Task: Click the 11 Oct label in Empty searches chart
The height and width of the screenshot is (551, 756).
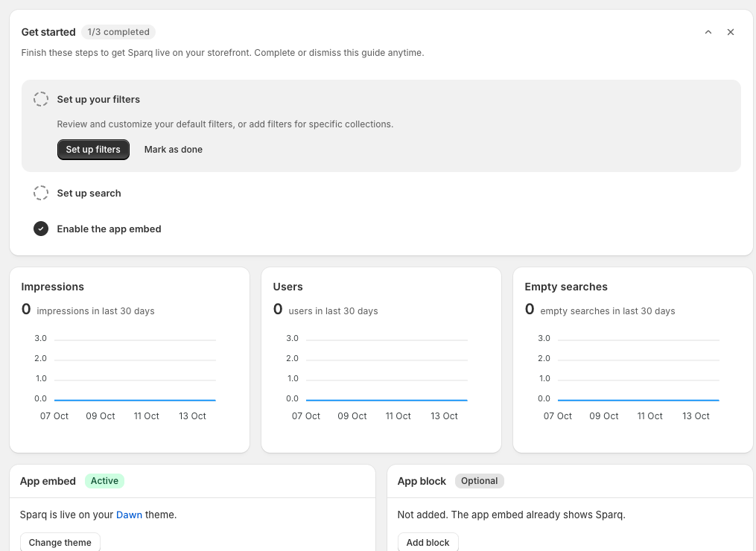Action: (x=650, y=416)
